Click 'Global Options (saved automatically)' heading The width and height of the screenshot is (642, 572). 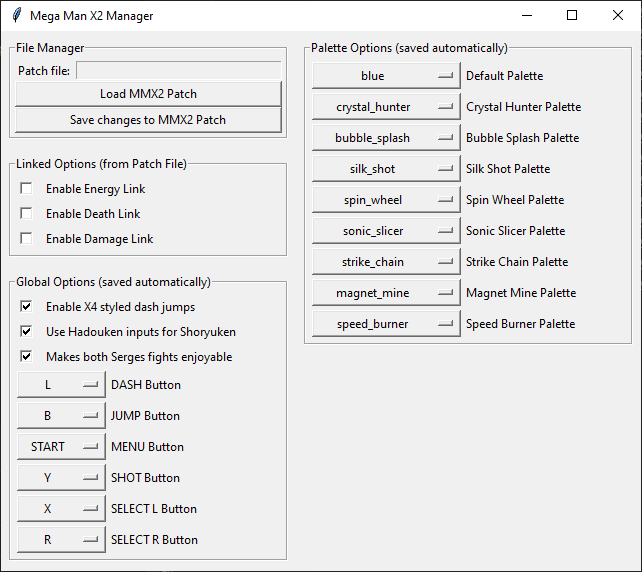pos(113,282)
